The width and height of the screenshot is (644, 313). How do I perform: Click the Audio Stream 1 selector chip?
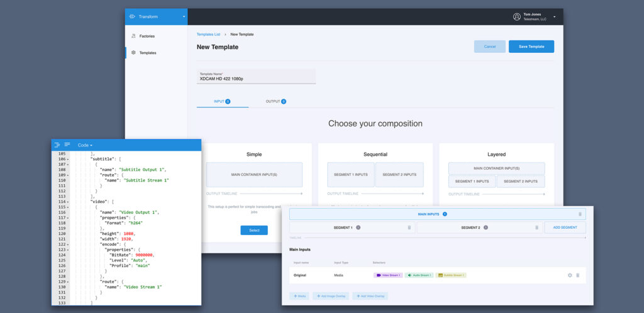pyautogui.click(x=419, y=275)
